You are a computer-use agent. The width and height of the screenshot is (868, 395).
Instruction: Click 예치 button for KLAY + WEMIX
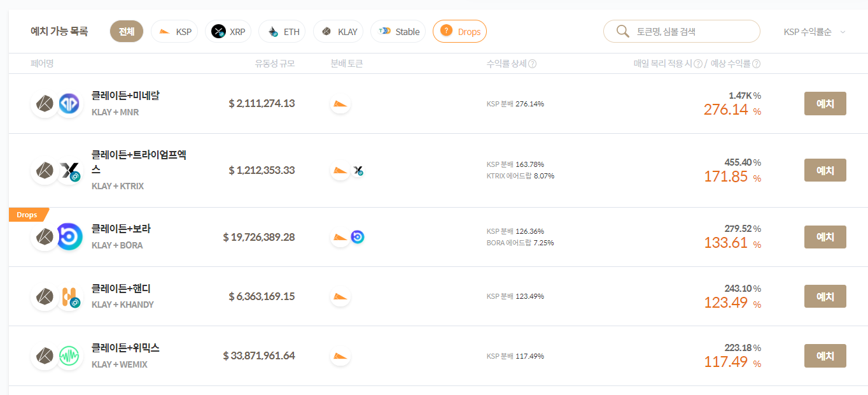(825, 355)
